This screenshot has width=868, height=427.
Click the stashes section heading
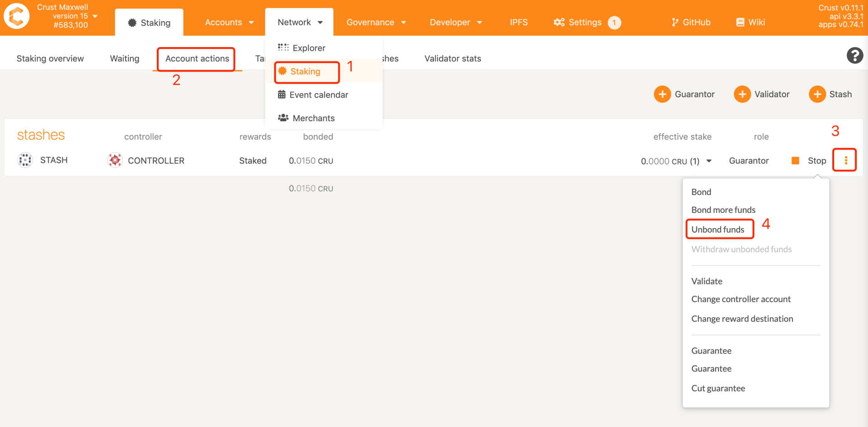pos(41,135)
